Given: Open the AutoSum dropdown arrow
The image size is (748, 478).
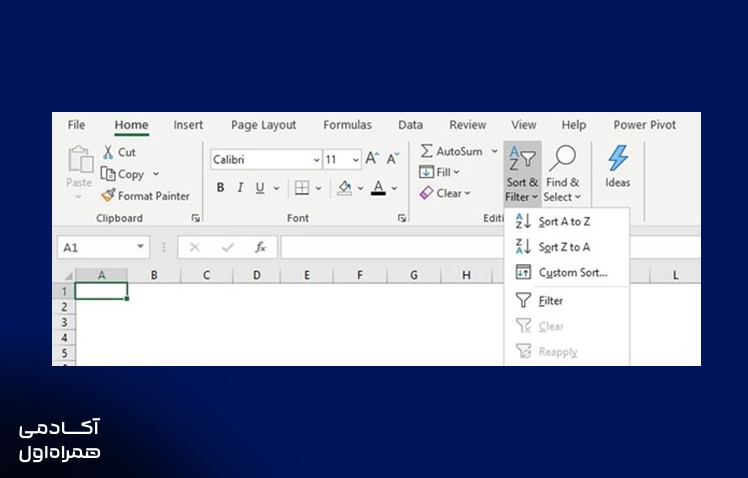Looking at the screenshot, I should click(495, 151).
